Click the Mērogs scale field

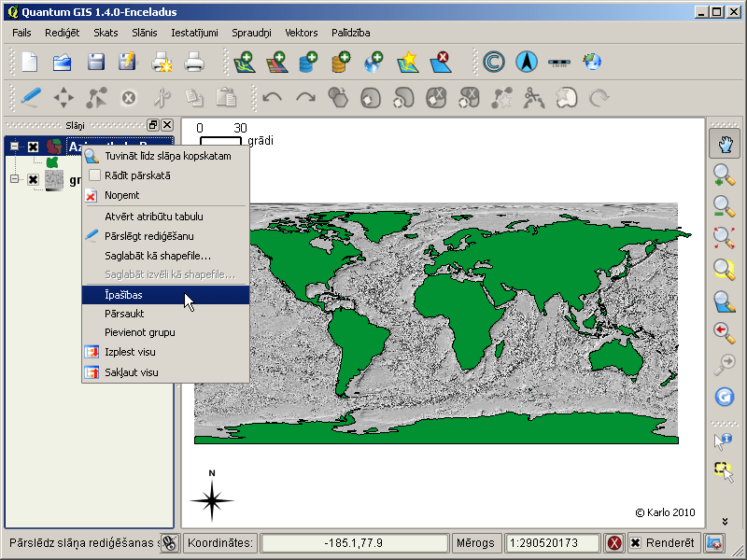(x=551, y=543)
